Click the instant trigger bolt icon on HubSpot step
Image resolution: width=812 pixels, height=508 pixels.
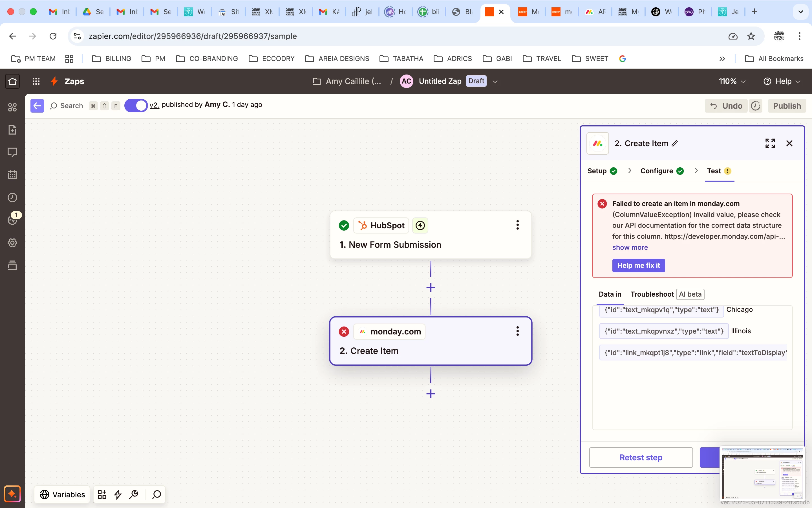420,225
